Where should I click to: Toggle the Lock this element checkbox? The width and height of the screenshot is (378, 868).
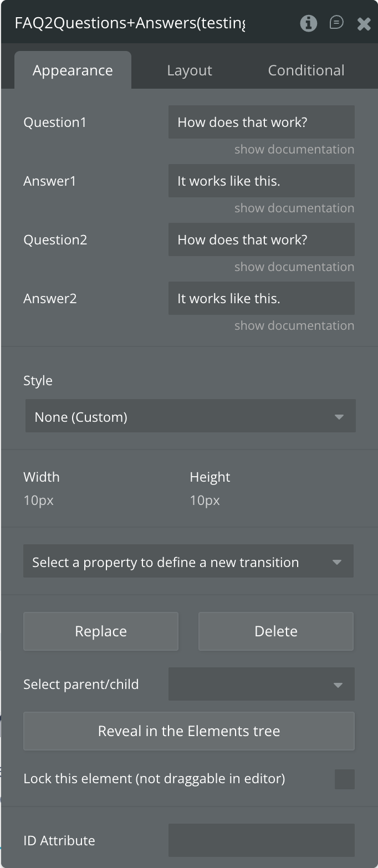coord(344,779)
